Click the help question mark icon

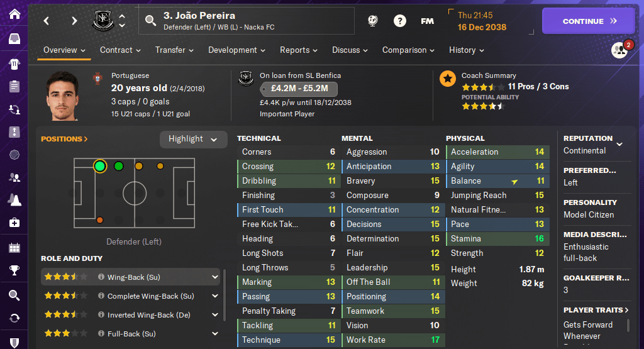coord(399,21)
